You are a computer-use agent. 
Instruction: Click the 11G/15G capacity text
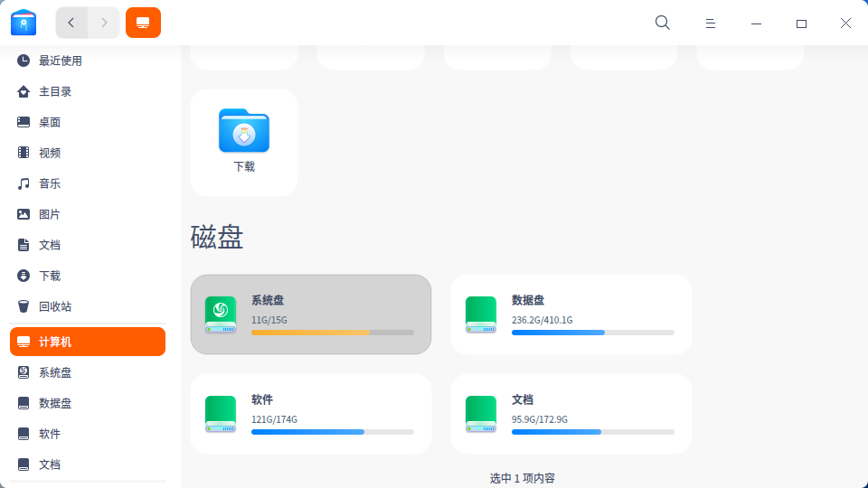269,320
